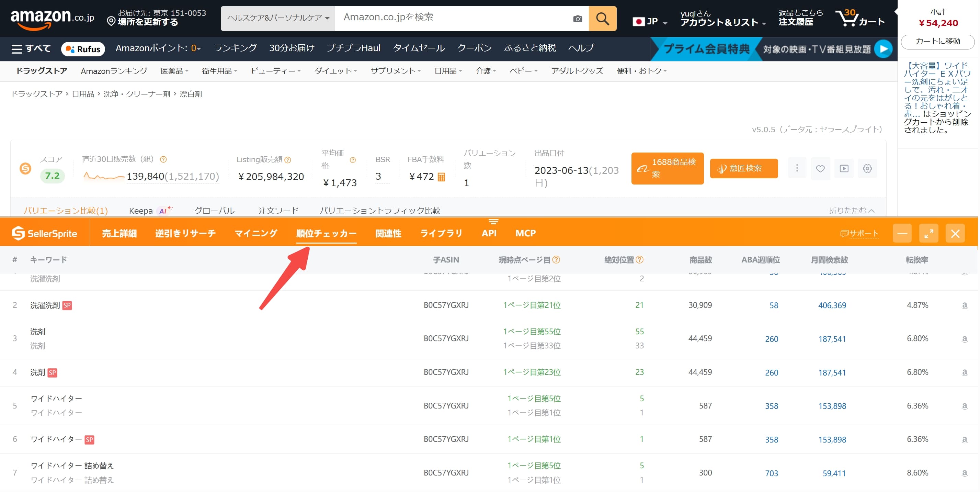The image size is (980, 492).
Task: Click FBA fee calculator icon
Action: 442,177
